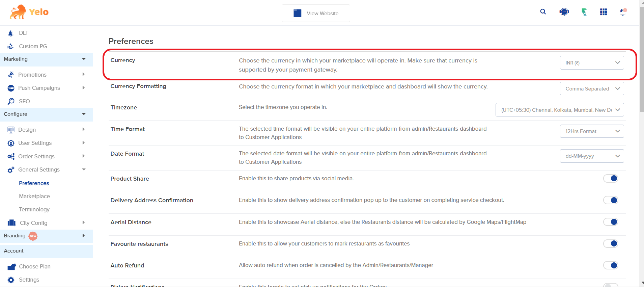Click the Settings gear icon in sidebar

(x=11, y=280)
